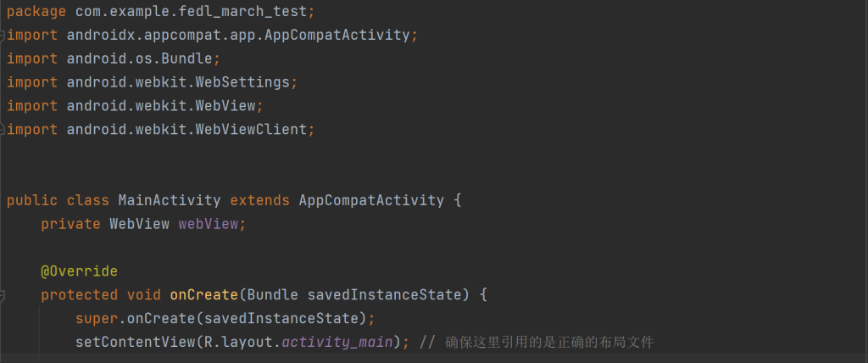Click the MainActivity class name
The width and height of the screenshot is (868, 363).
(x=170, y=201)
